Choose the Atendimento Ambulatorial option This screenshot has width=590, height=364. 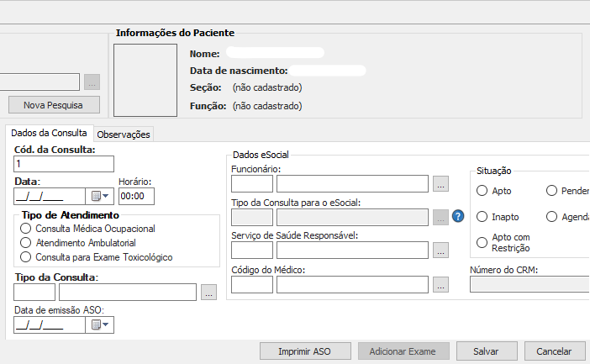(27, 243)
